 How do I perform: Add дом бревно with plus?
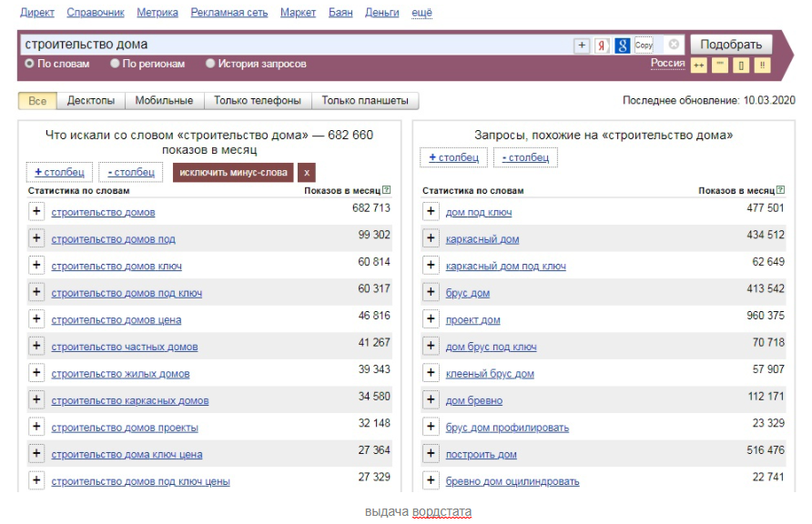click(431, 399)
